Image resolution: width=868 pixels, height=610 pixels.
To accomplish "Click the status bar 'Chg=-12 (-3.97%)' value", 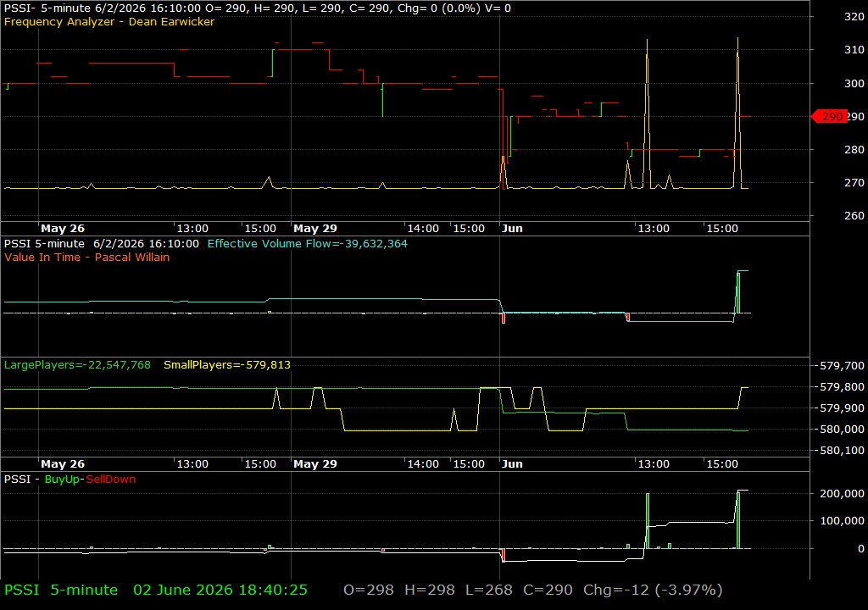I will (654, 590).
